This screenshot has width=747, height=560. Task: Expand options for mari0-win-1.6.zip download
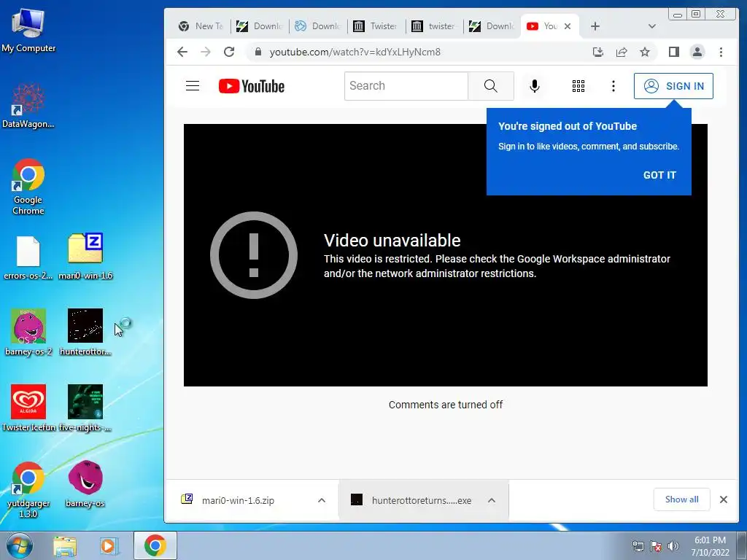(322, 500)
